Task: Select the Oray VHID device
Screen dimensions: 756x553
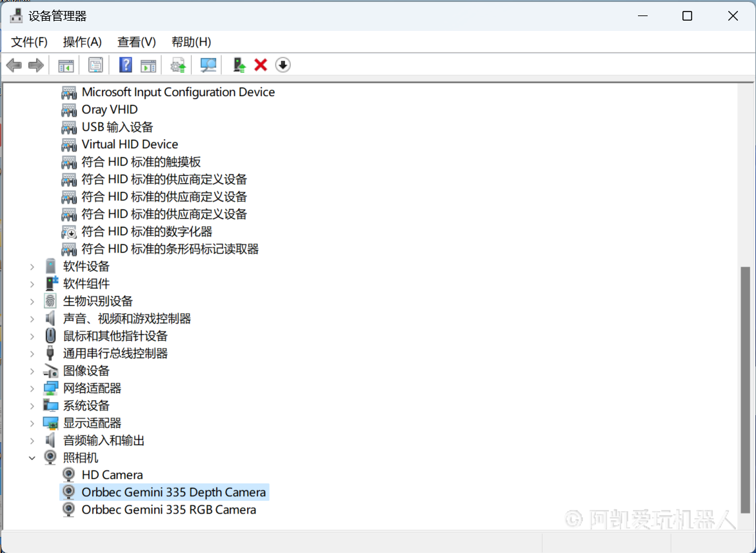Action: [x=109, y=110]
